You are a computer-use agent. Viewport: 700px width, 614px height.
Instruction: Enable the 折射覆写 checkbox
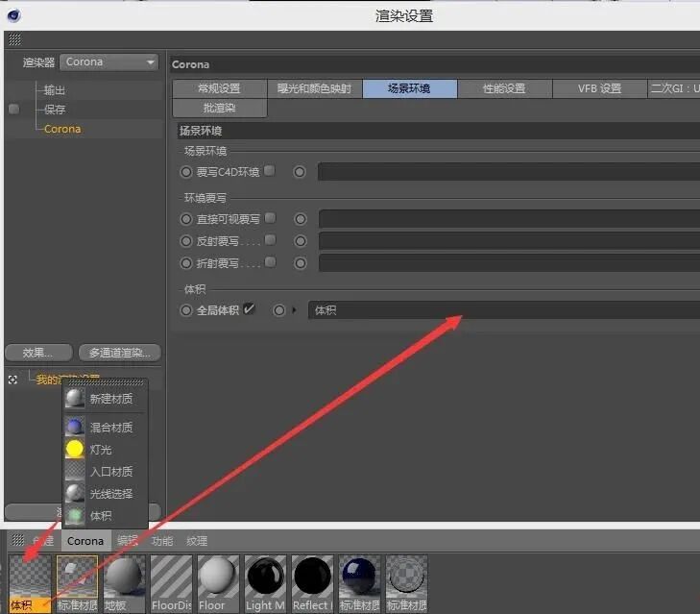point(270,262)
